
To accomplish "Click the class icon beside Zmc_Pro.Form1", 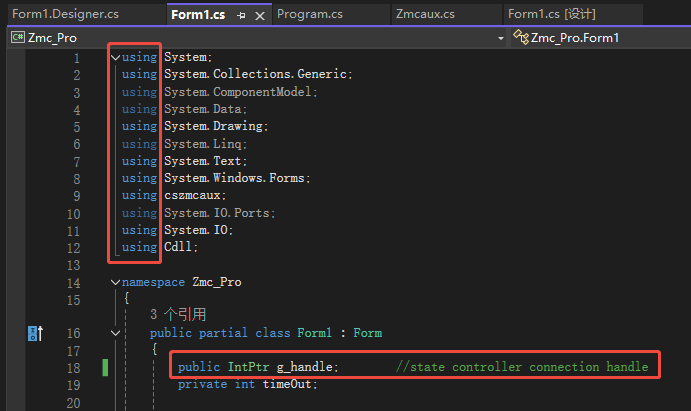I will 520,38.
